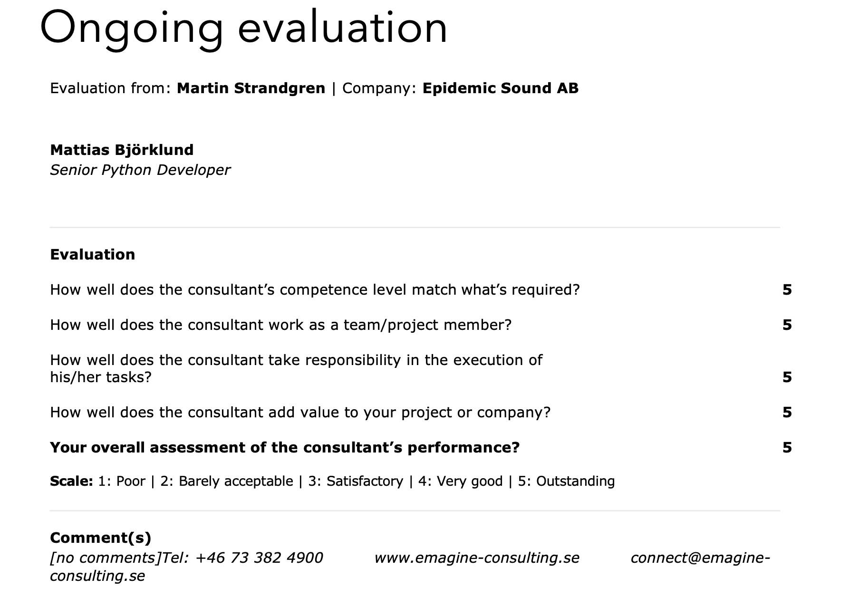The width and height of the screenshot is (868, 616).
Task: Click the overall assessment question in bold
Action: [x=285, y=447]
